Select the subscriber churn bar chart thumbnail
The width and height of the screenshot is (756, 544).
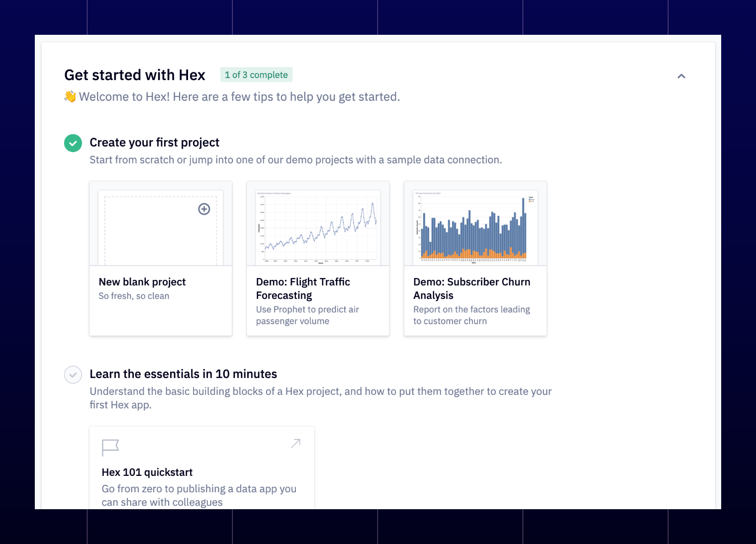pos(475,227)
